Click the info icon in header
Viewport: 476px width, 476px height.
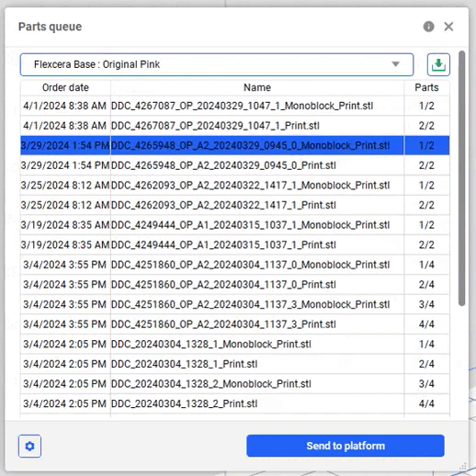click(428, 27)
